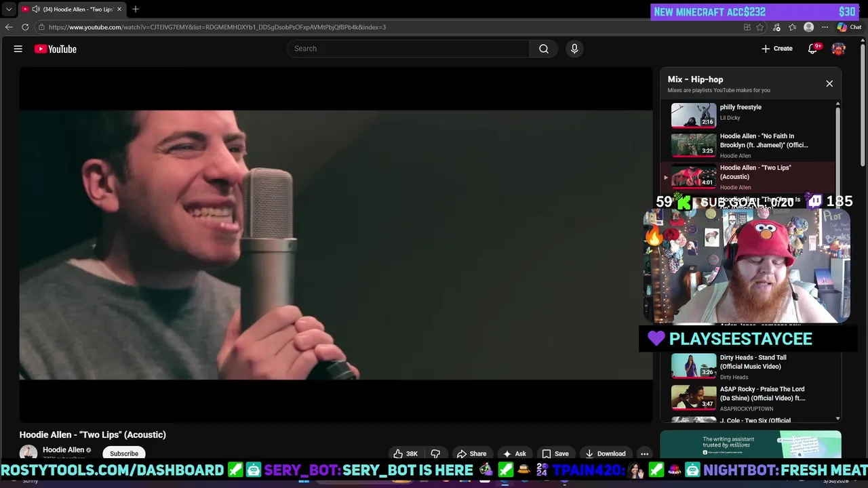Mute the tab using the speaker icon
Viewport: 868px width, 488px height.
[x=35, y=9]
